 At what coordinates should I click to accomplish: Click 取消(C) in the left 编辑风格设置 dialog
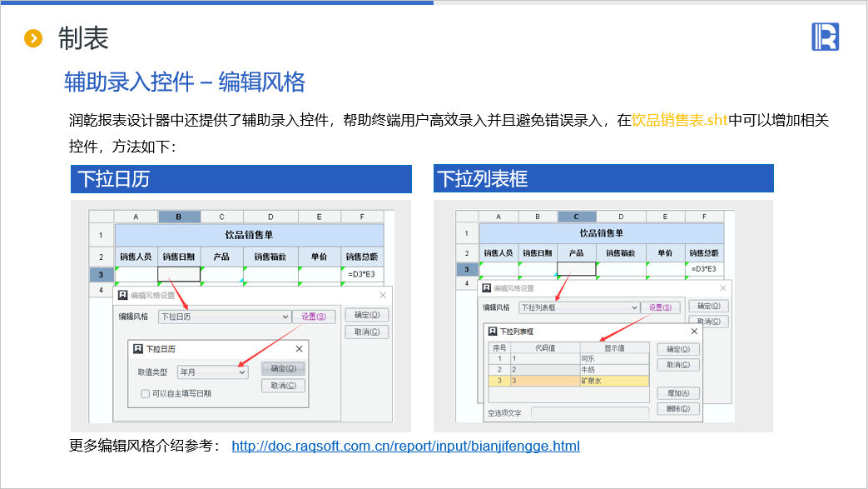[367, 332]
